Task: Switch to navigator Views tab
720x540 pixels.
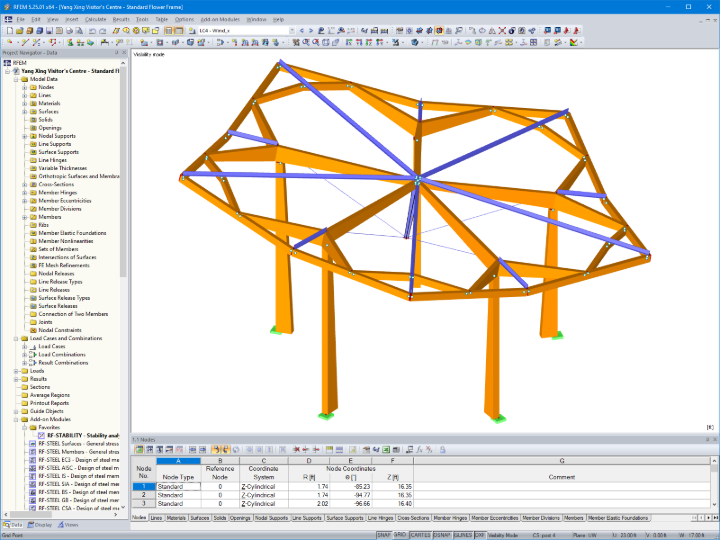Action: pyautogui.click(x=68, y=525)
